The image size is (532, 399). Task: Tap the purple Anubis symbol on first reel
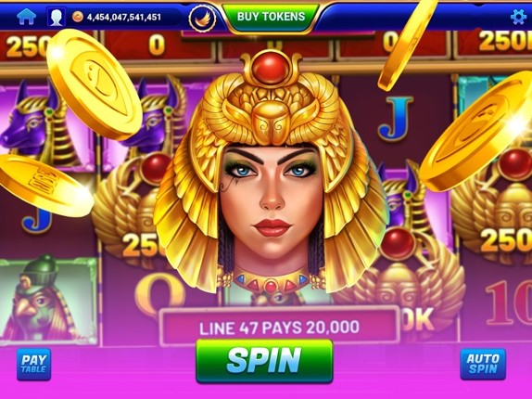tap(35, 124)
